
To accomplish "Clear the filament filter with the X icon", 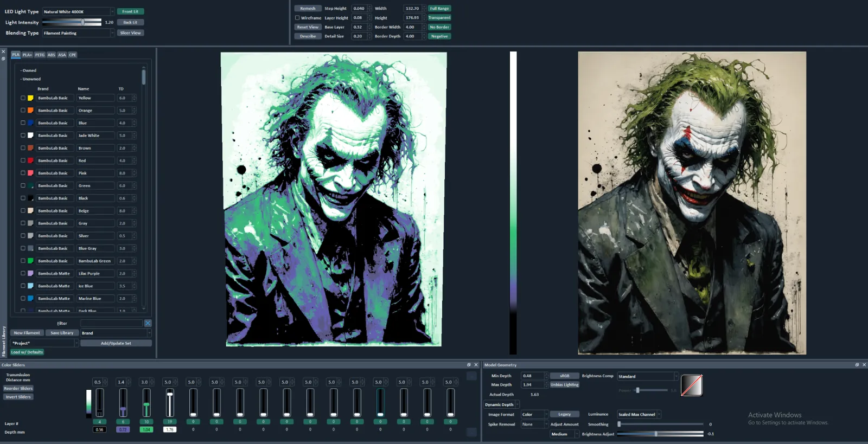I will pos(148,323).
